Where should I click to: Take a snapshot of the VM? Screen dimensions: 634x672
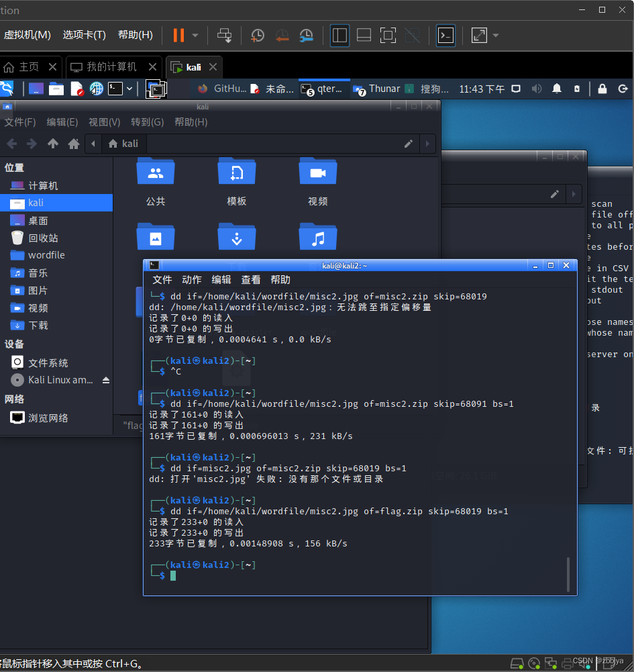(x=257, y=35)
